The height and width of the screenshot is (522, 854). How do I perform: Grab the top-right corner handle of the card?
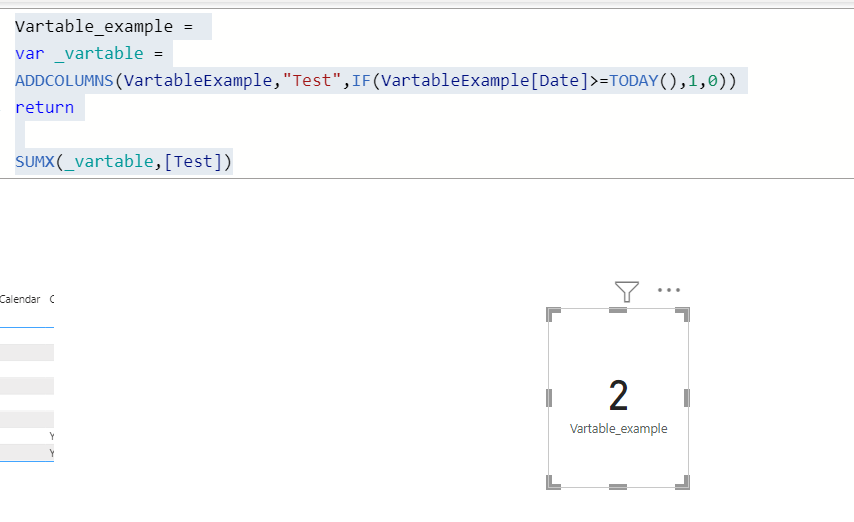683,314
